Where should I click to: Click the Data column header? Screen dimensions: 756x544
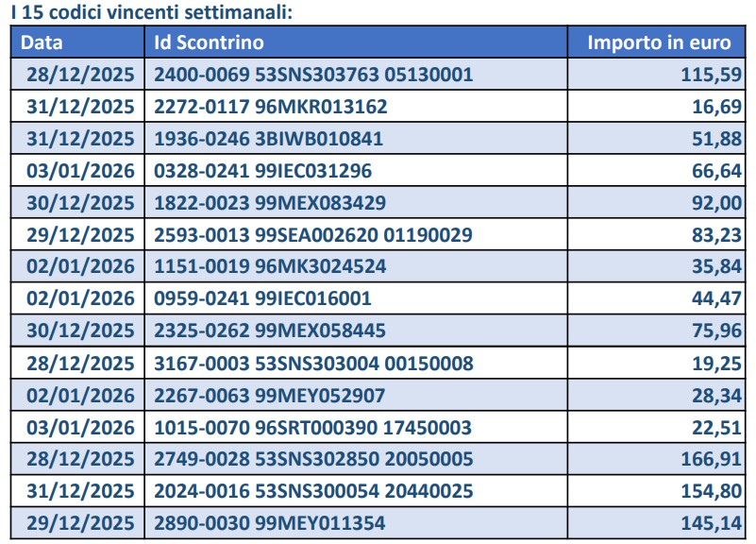click(x=42, y=42)
